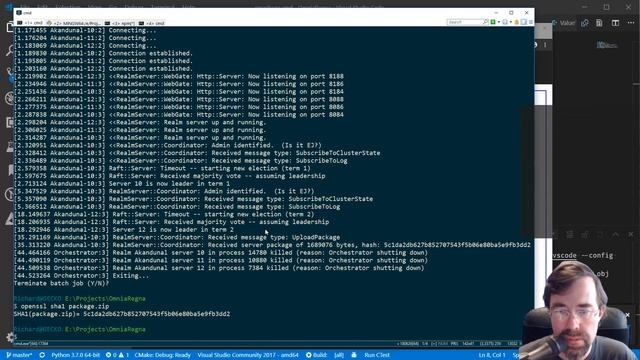Click the Open Changes icon beside Value

tap(584, 23)
